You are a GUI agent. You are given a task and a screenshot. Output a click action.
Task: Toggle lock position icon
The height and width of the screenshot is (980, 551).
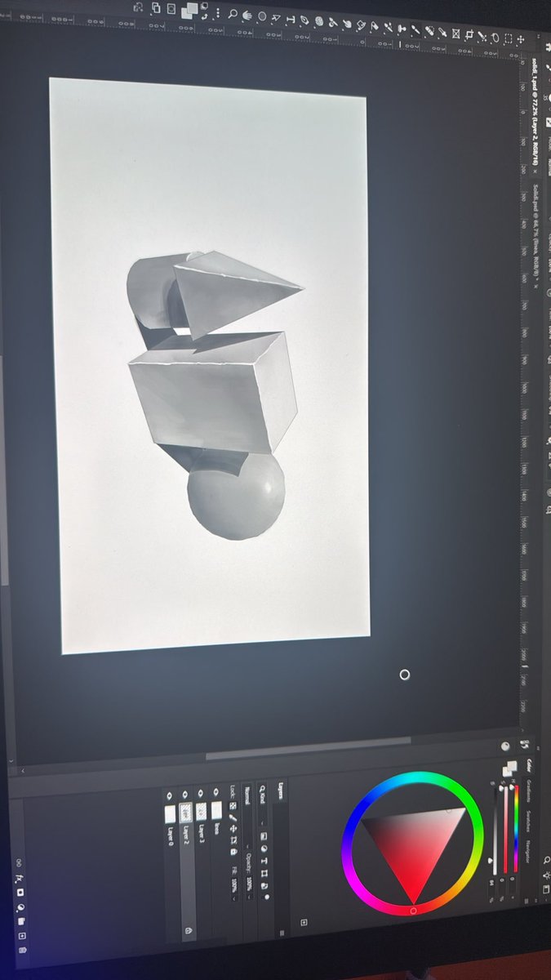(233, 828)
